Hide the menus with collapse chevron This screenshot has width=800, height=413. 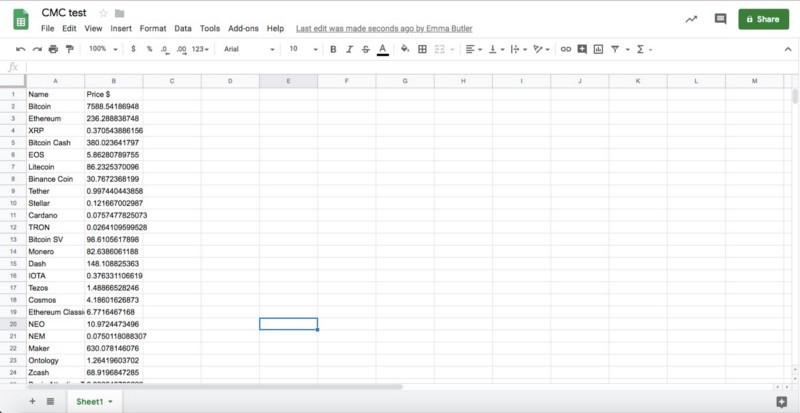point(787,49)
